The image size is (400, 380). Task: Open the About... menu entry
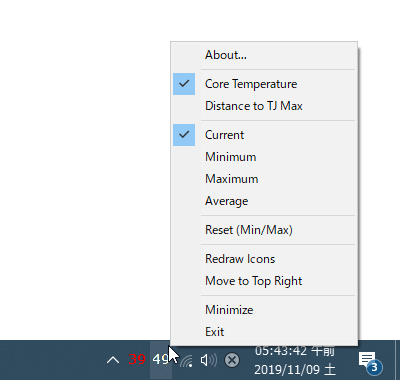tap(264, 55)
